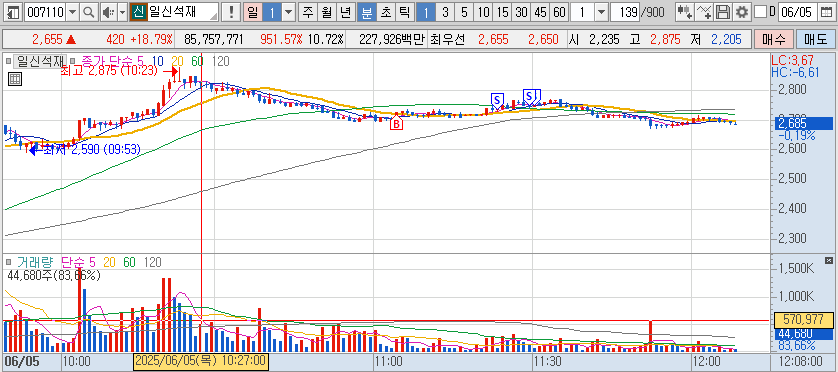Screen dimensions: 838x372
Task: Switch to tick 틱 chart tab
Action: (405, 12)
